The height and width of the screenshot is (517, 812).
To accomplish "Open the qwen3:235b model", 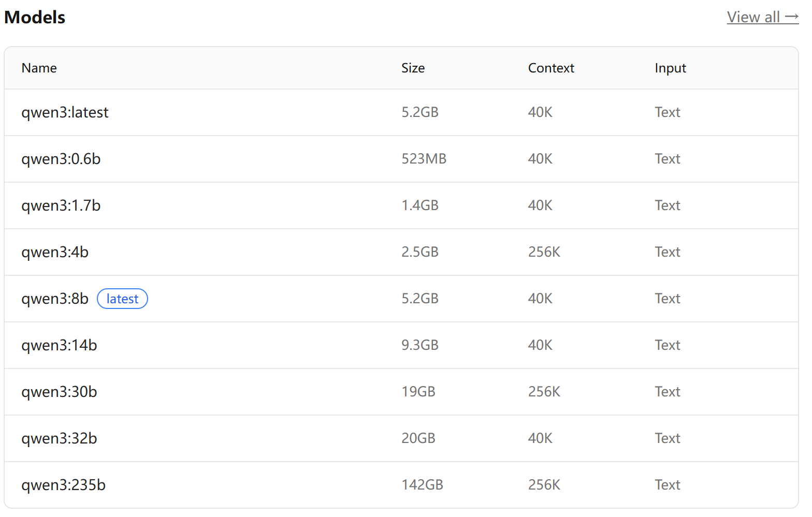I will [x=63, y=485].
